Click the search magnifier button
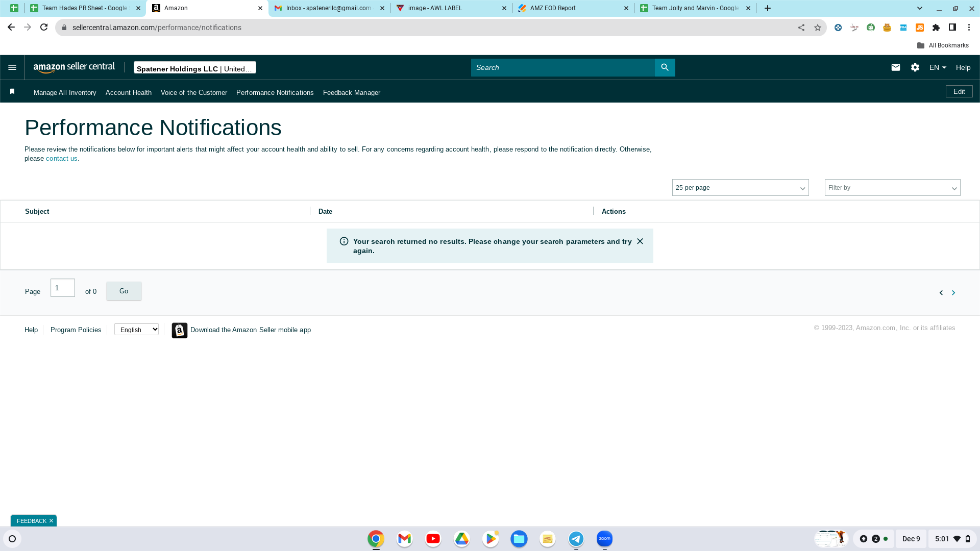 tap(665, 67)
